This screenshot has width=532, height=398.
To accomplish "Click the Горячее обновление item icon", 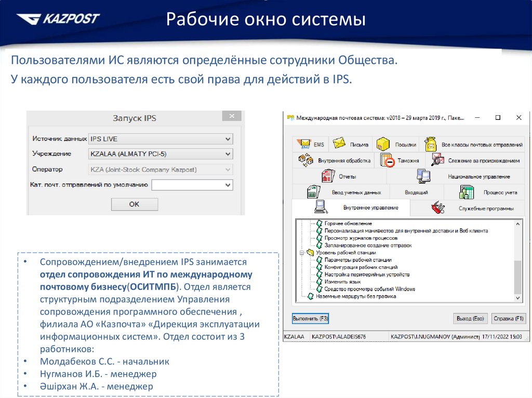I will pos(320,224).
